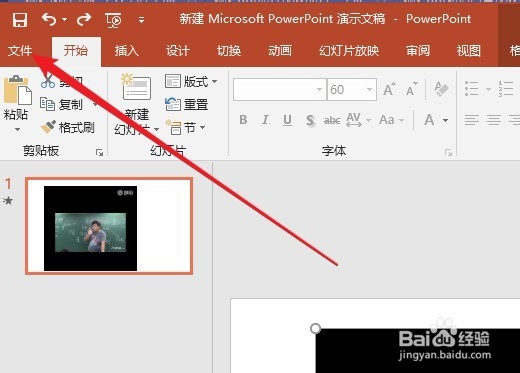Open the 设计 tab
The image size is (520, 373).
pos(178,51)
